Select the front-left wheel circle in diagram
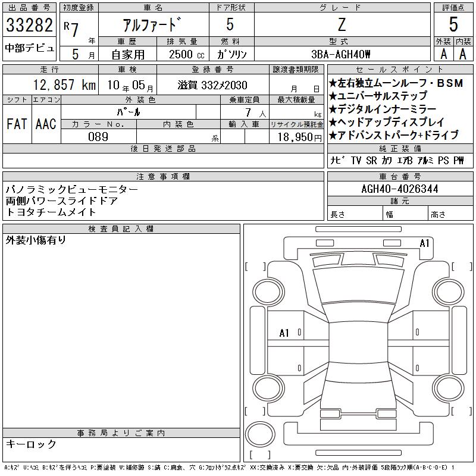The width and height of the screenshot is (476, 476). pyautogui.click(x=268, y=292)
